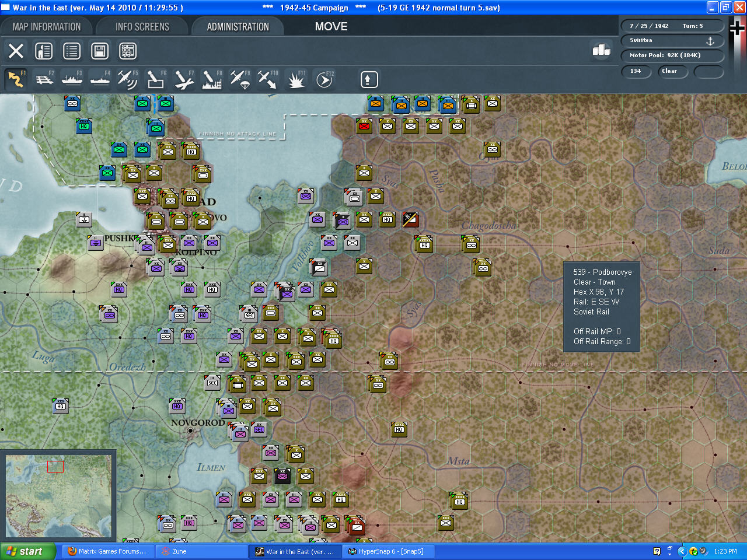The image size is (747, 560).
Task: Click the X icon in the Administration toolbar
Action: coord(16,51)
